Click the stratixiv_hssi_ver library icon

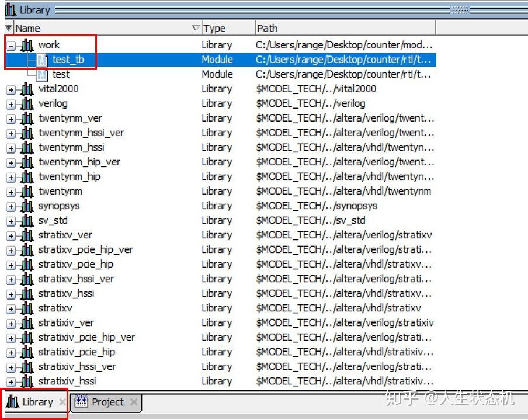pyautogui.click(x=27, y=367)
